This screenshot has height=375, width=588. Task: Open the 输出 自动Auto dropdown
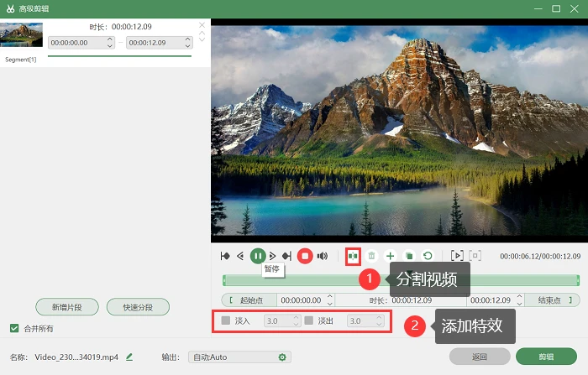pyautogui.click(x=239, y=357)
